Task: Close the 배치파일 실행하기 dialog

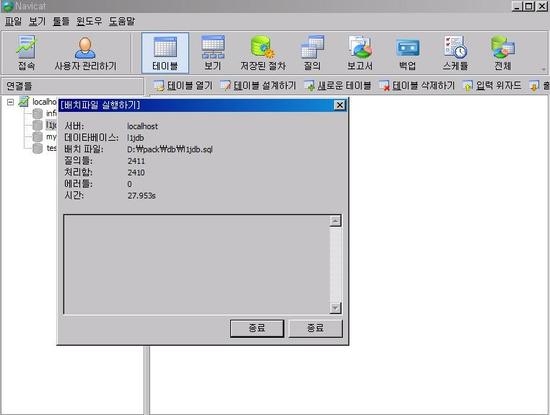Action: tap(340, 105)
